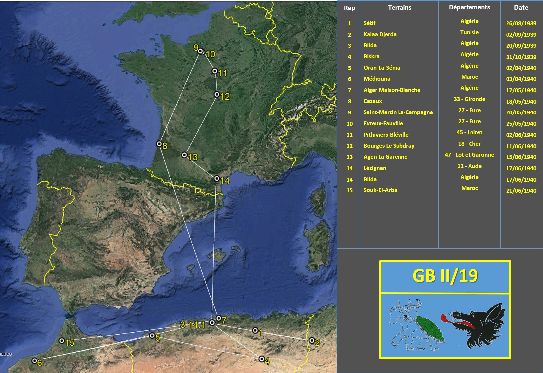Select the Alger Maison-Blanche table row
Image resolution: width=543 pixels, height=373 pixels.
coord(440,90)
